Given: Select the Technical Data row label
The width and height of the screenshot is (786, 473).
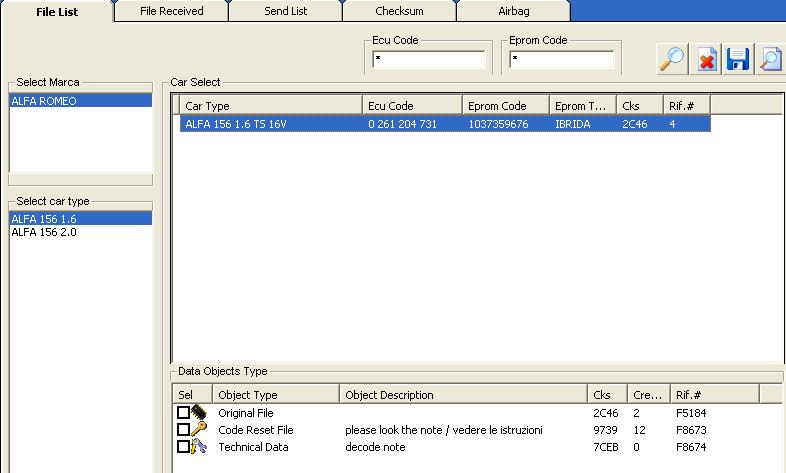Looking at the screenshot, I should pos(253,447).
